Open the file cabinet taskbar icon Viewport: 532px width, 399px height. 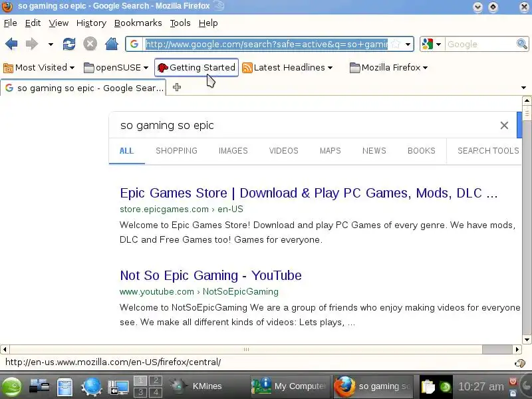[65, 386]
